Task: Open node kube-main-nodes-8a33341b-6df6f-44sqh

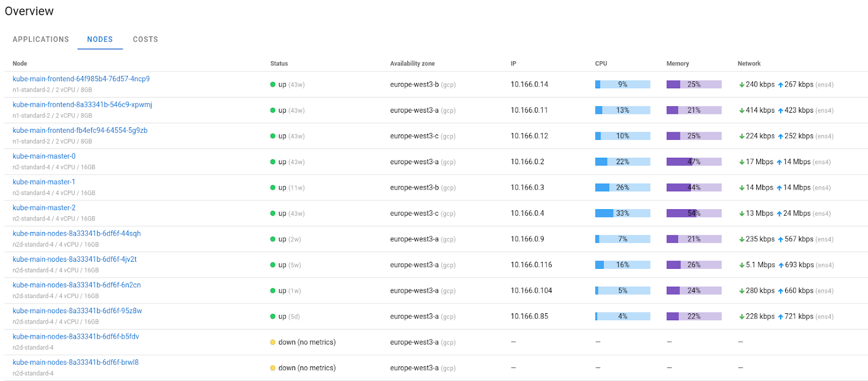Action: click(x=76, y=234)
